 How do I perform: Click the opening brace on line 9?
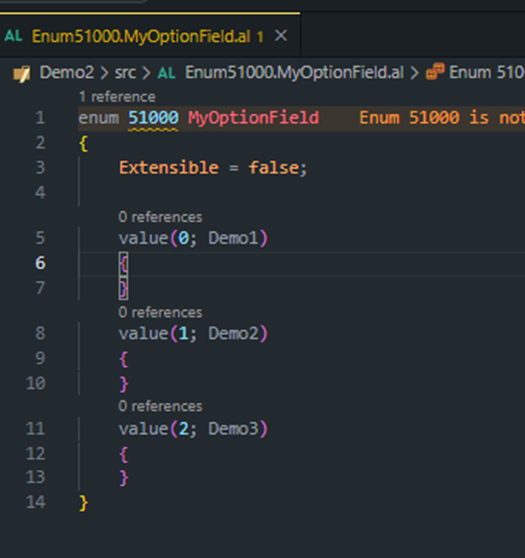pos(124,359)
